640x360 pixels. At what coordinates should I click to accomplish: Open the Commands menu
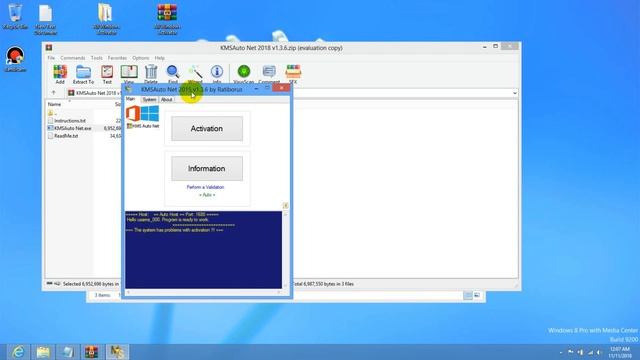tap(73, 58)
